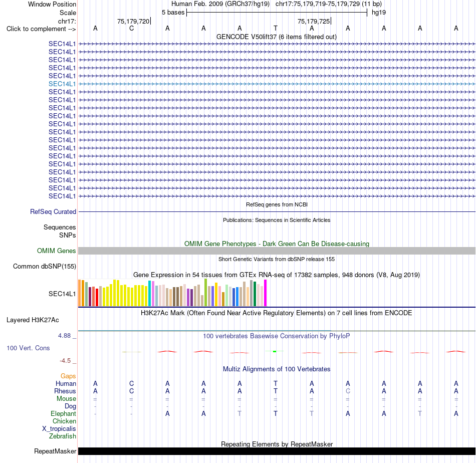The image size is (476, 463).
Task: Click the 'Click to complement -->' label
Action: tap(41, 29)
